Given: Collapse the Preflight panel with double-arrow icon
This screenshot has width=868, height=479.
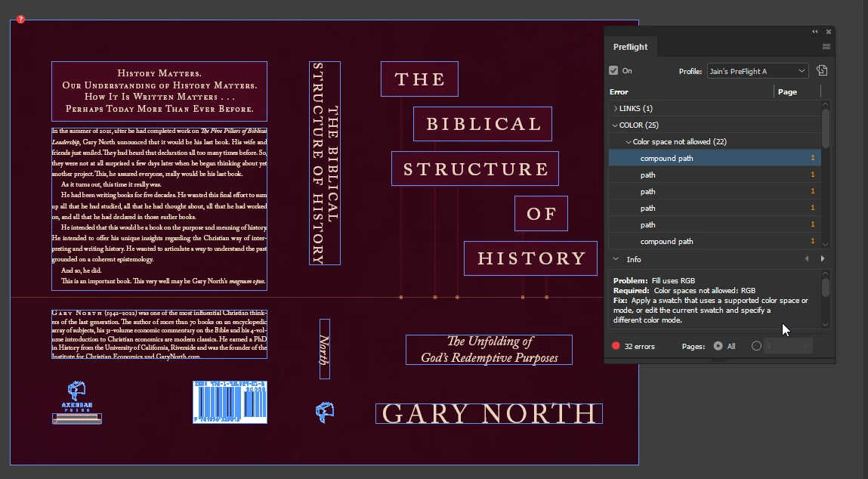Looking at the screenshot, I should [815, 32].
